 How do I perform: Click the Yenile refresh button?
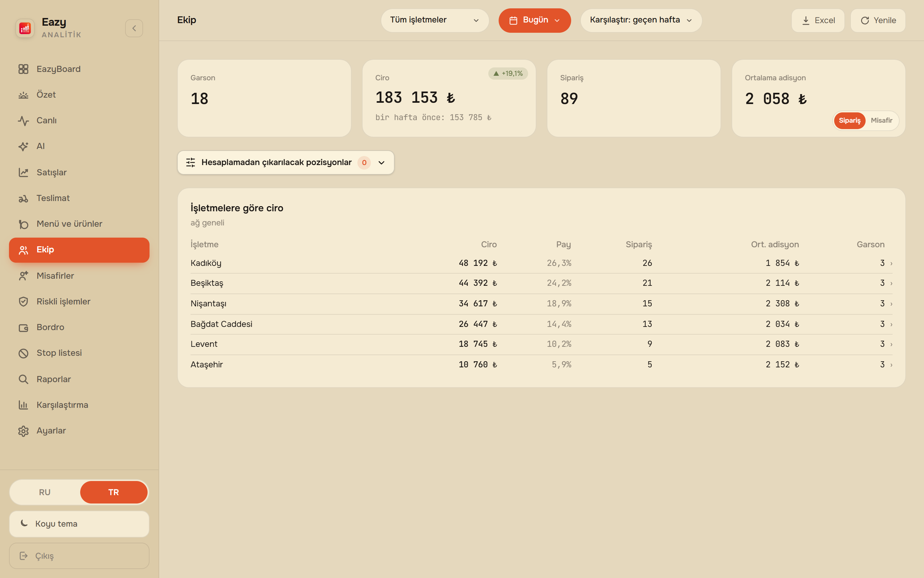[x=878, y=20]
